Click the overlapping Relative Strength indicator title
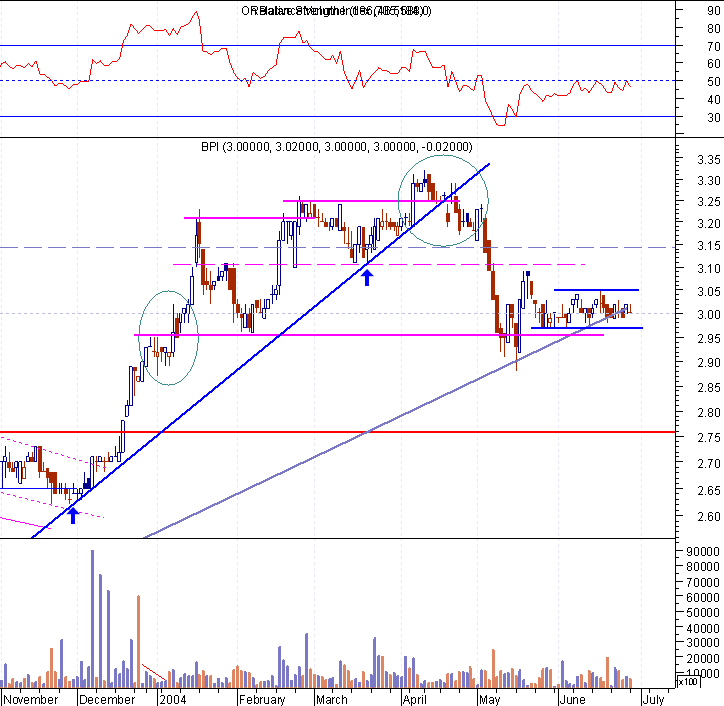724x706 pixels. [336, 11]
